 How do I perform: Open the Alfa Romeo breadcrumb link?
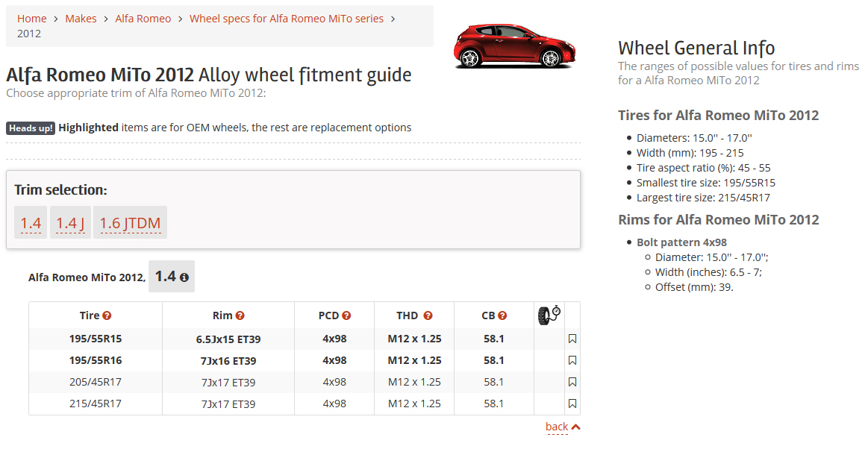click(x=143, y=19)
